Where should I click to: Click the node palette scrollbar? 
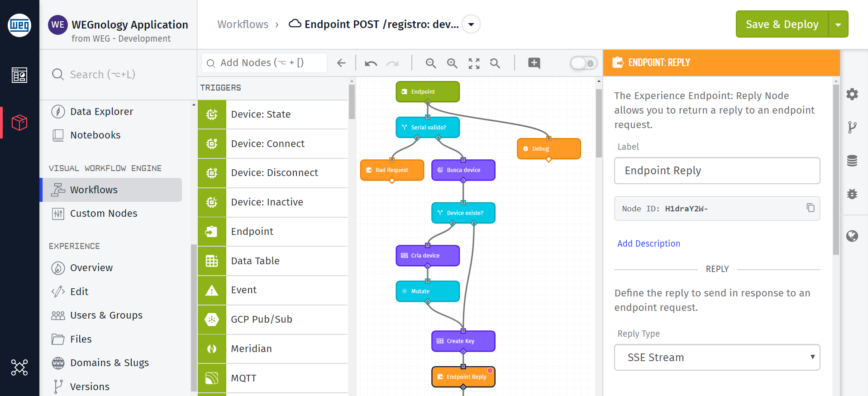click(352, 102)
